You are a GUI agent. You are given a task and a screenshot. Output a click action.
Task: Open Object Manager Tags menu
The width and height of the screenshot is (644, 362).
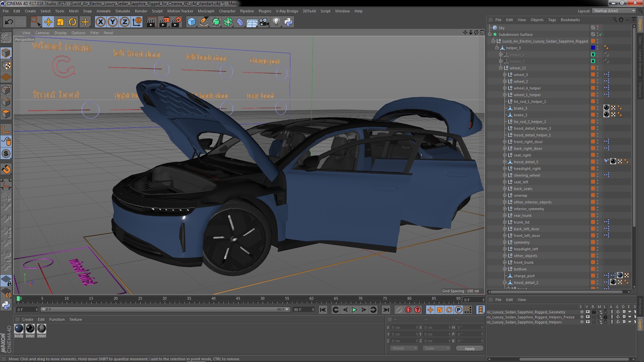(552, 20)
